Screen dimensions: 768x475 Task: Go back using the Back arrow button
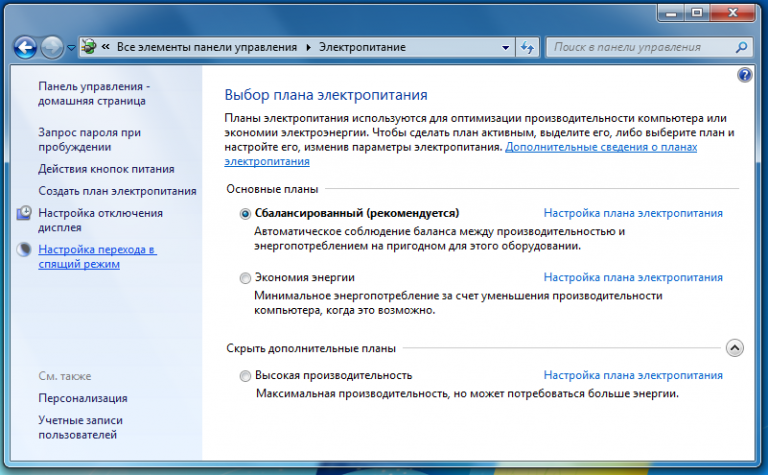(x=26, y=47)
